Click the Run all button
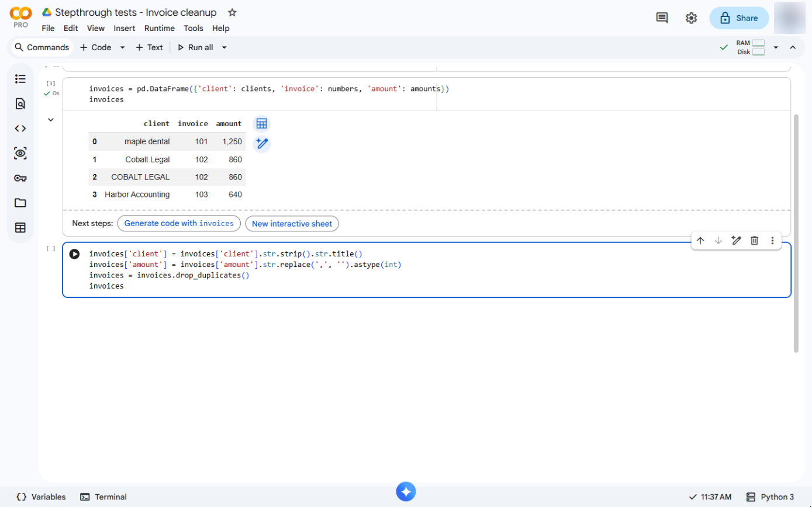The width and height of the screenshot is (812, 507). 195,47
